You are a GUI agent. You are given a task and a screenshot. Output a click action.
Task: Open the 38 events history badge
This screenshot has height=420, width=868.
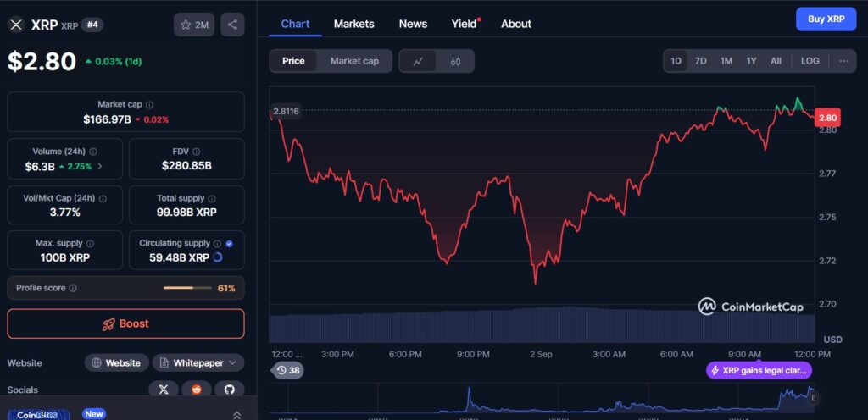pyautogui.click(x=287, y=370)
